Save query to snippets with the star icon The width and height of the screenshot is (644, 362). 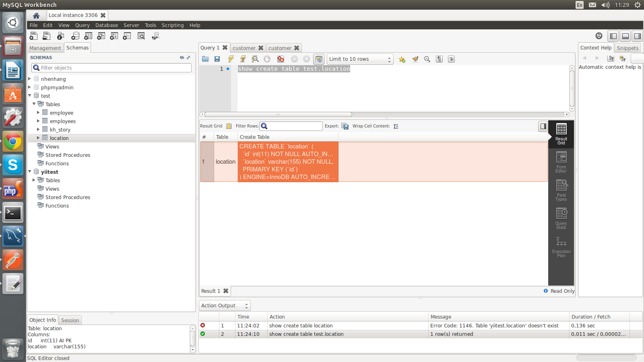(402, 59)
